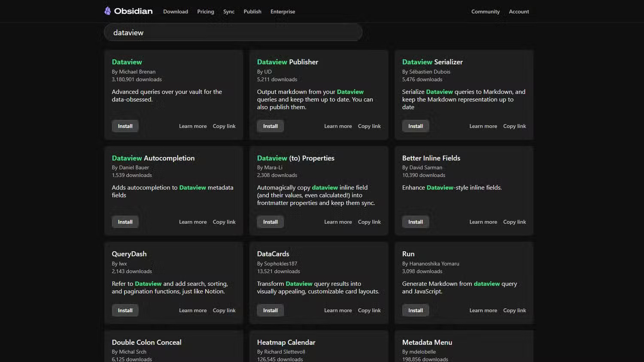
Task: Install the Better Inline Fields plugin
Action: pyautogui.click(x=415, y=222)
